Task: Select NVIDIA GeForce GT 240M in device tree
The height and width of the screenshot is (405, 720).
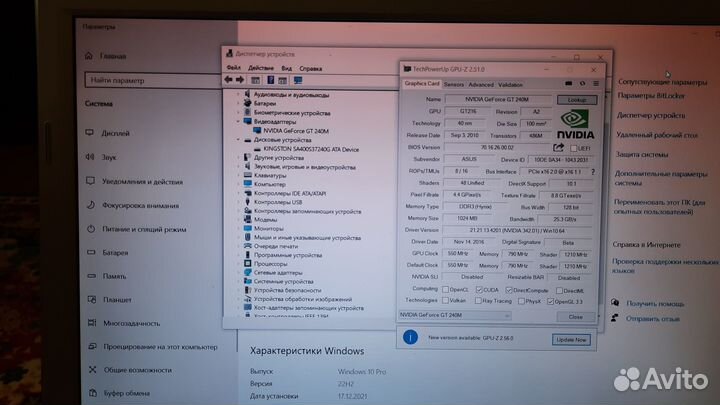Action: 296,131
